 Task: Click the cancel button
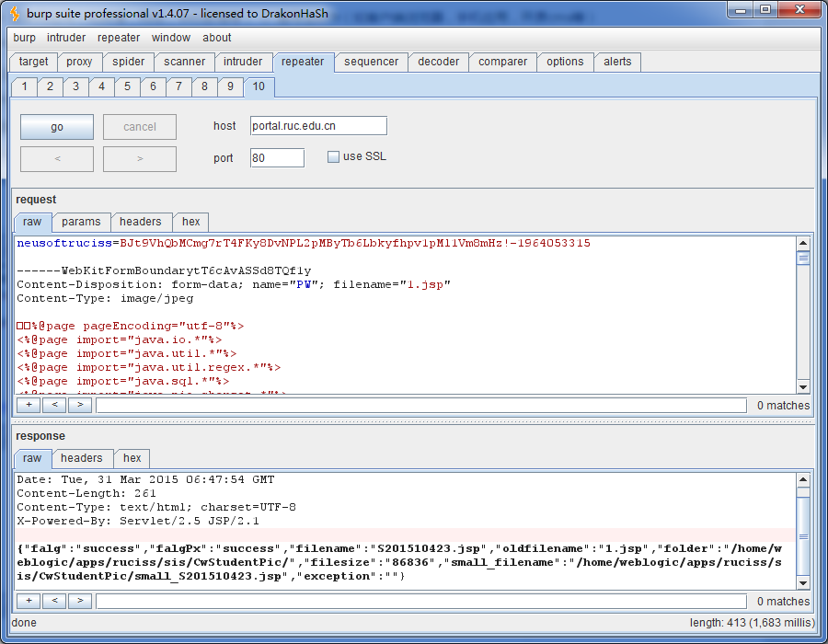pos(140,127)
